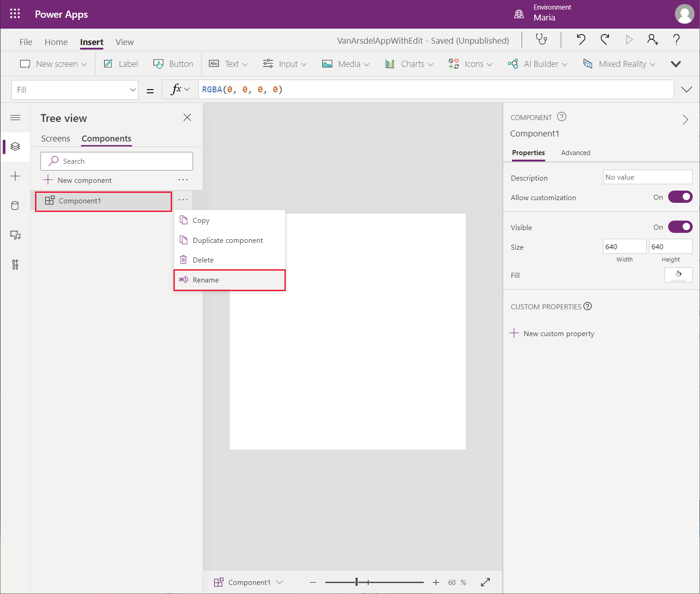Click the Component help question icon

tap(562, 117)
